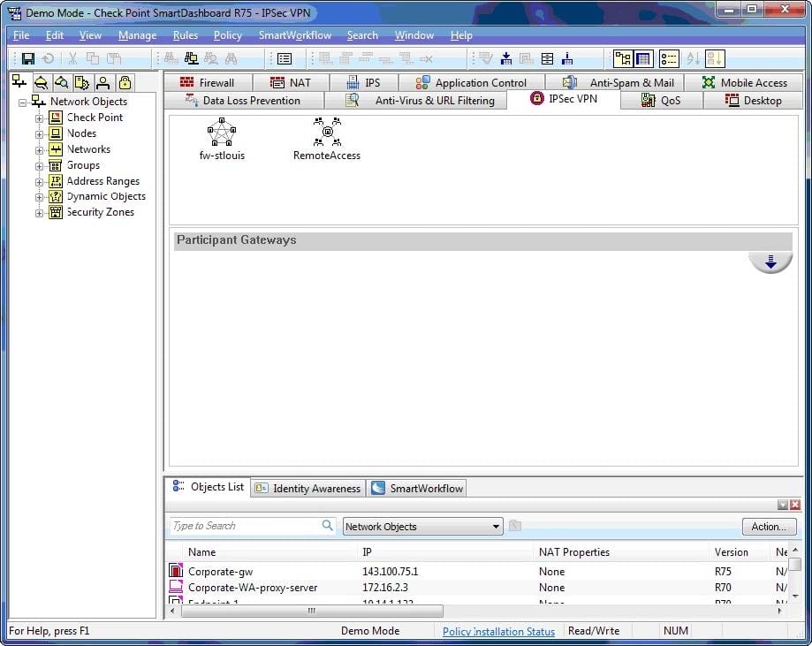Click the Corporate-gw gateway icon in the list
The width and height of the screenshot is (812, 646).
point(176,570)
